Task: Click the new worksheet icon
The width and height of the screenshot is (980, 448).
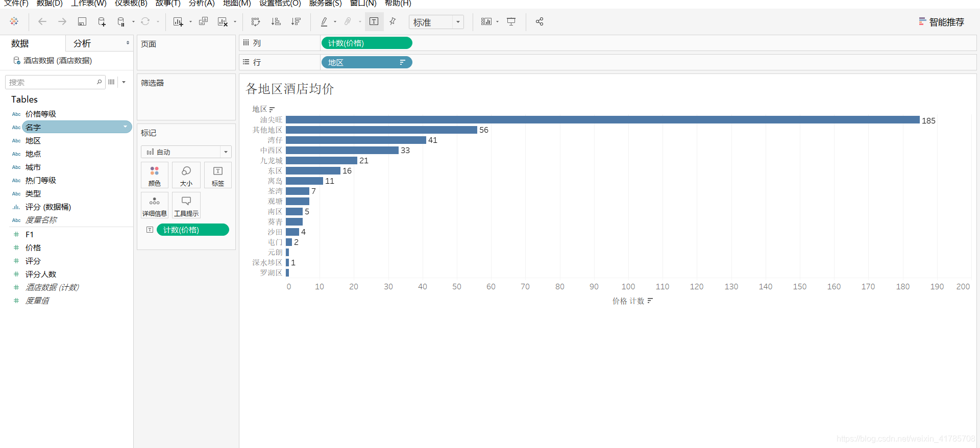Action: 178,21
